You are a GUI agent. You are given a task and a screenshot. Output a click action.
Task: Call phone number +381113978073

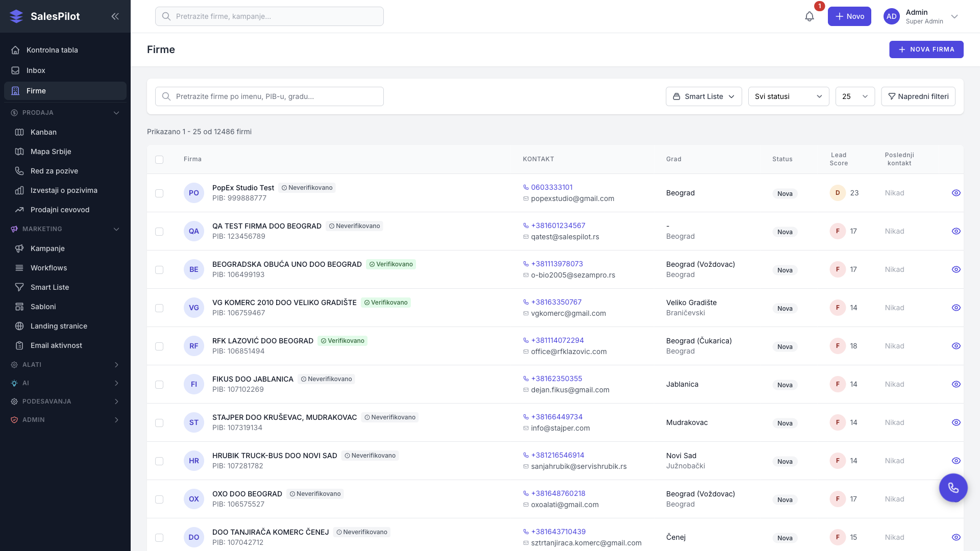tap(556, 264)
